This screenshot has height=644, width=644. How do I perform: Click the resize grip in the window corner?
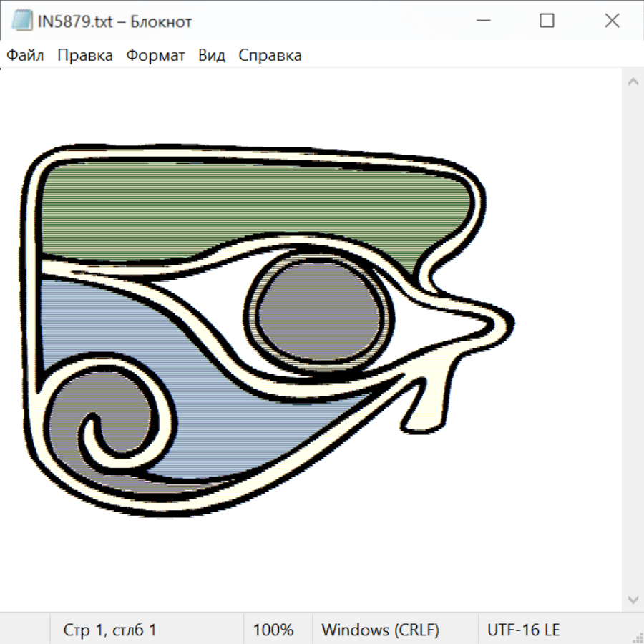click(638, 638)
